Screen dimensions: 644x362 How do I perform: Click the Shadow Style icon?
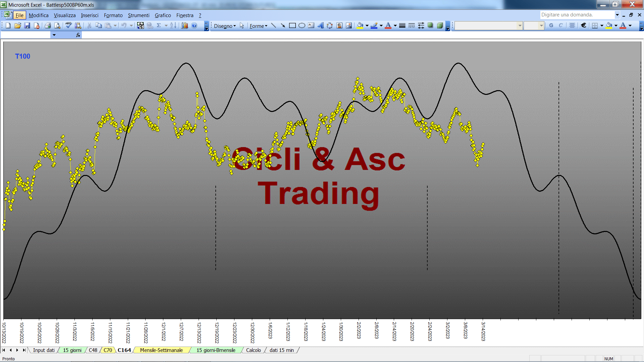point(430,25)
